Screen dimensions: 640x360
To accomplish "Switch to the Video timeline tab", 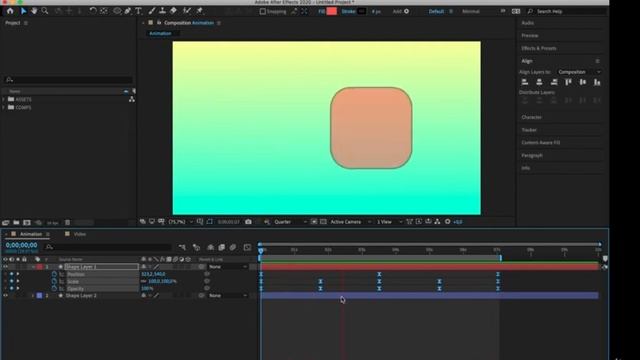I will tap(80, 234).
